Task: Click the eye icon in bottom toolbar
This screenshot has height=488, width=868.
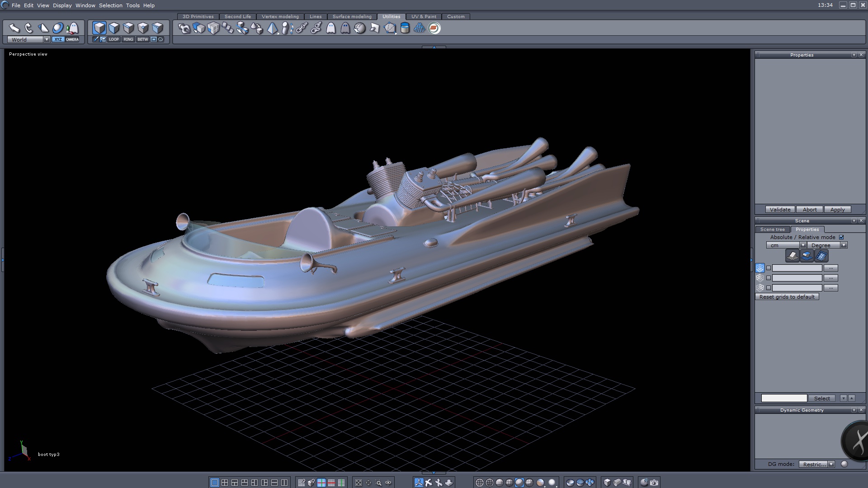Action: coord(388,483)
